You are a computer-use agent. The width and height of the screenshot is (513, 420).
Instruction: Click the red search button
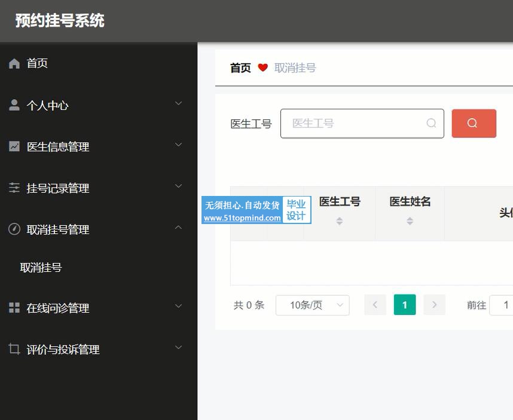pyautogui.click(x=474, y=123)
